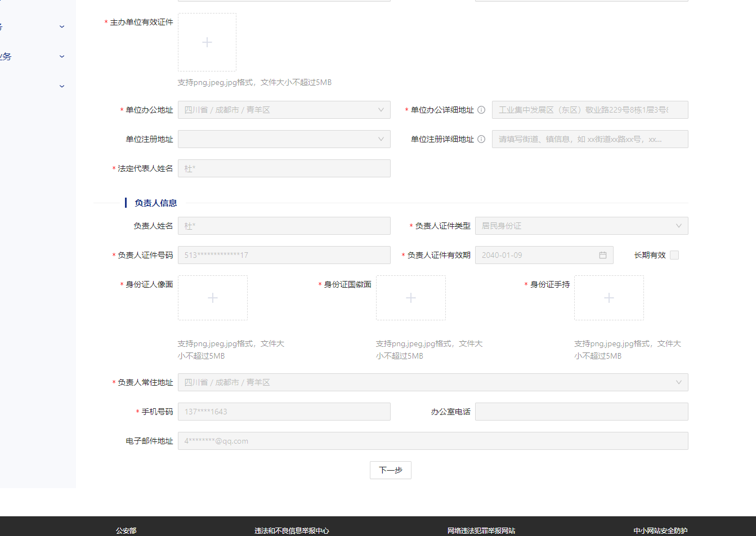Expand third sidebar menu chevron

(62, 86)
